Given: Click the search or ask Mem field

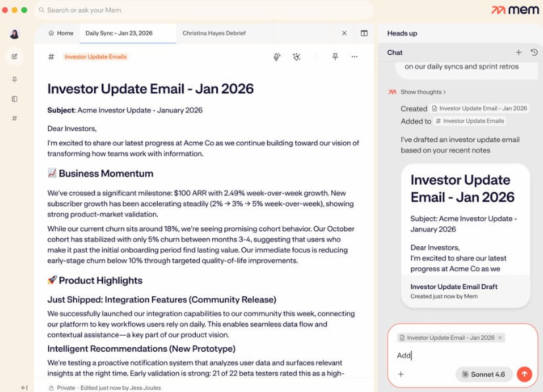Looking at the screenshot, I should coord(204,10).
